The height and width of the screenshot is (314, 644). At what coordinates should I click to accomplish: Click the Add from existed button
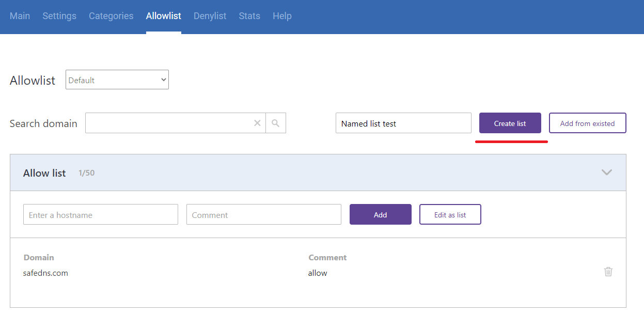pos(588,123)
